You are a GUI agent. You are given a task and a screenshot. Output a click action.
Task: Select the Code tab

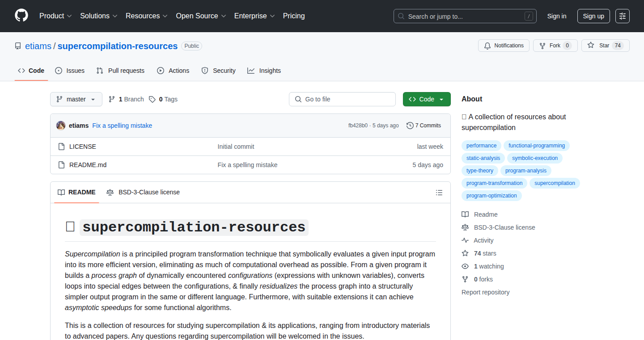[x=31, y=71]
